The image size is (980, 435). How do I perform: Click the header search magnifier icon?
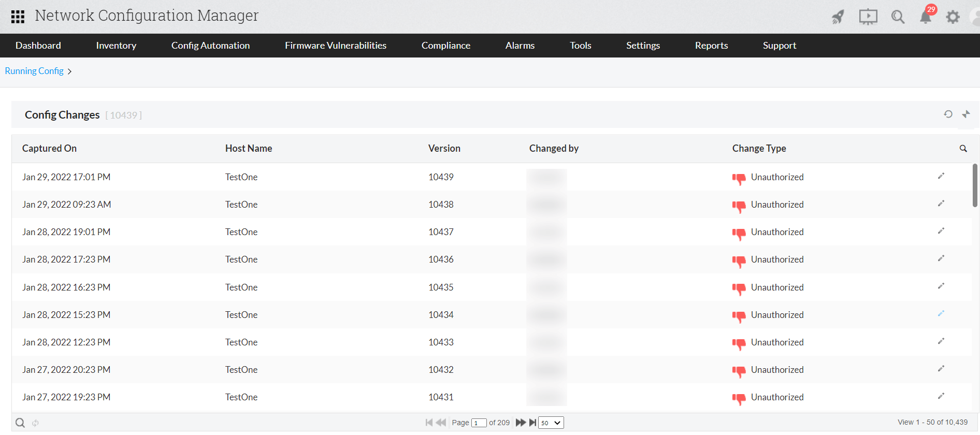898,17
